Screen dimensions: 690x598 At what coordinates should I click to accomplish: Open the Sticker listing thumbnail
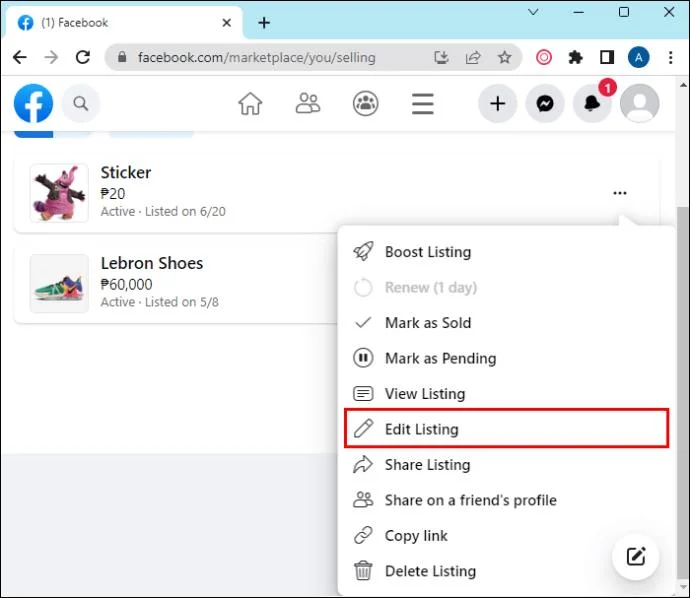[59, 193]
